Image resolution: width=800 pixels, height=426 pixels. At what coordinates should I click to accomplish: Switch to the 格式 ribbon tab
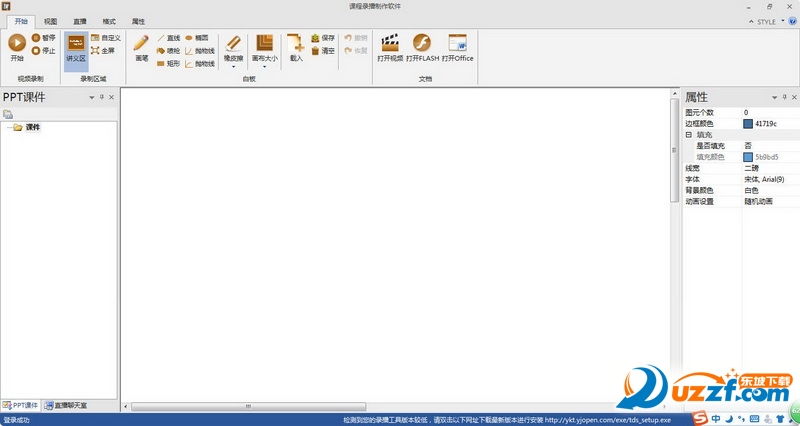coord(109,21)
